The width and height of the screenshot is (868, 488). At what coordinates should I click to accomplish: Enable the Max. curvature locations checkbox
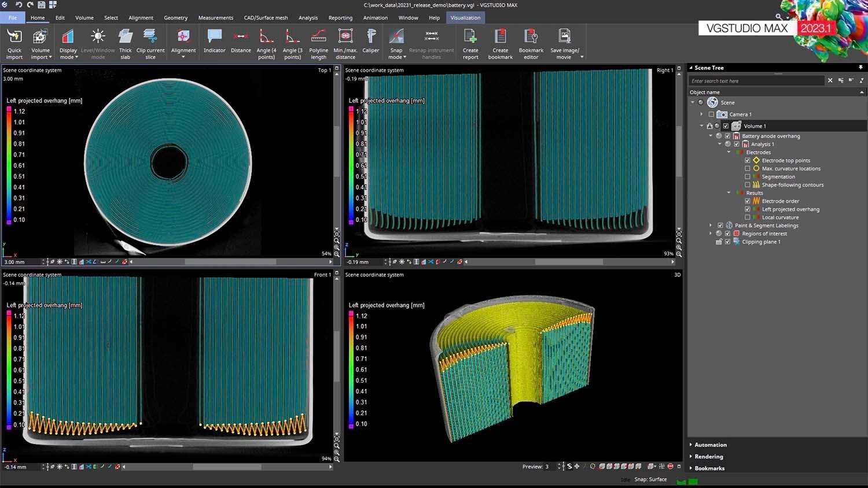click(x=748, y=169)
